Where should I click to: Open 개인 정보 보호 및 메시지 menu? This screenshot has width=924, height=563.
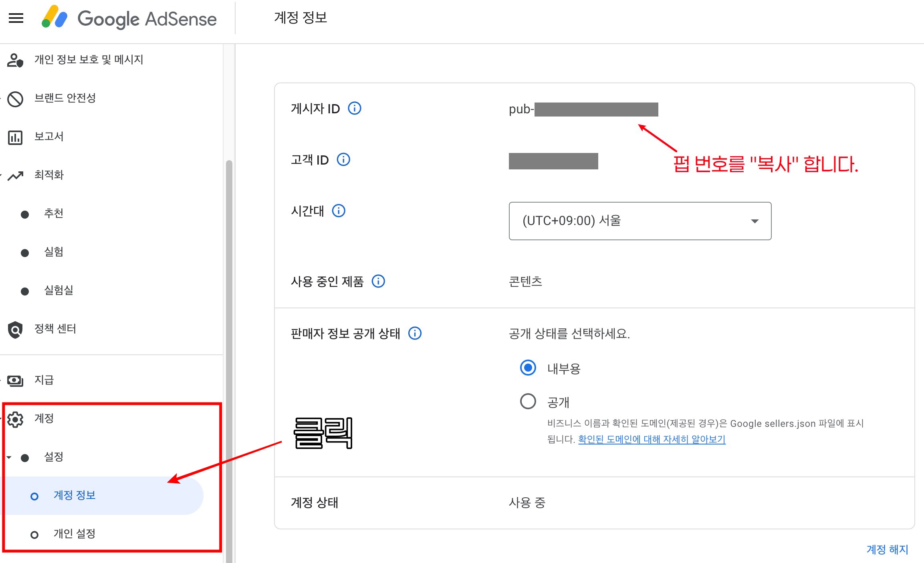(89, 60)
